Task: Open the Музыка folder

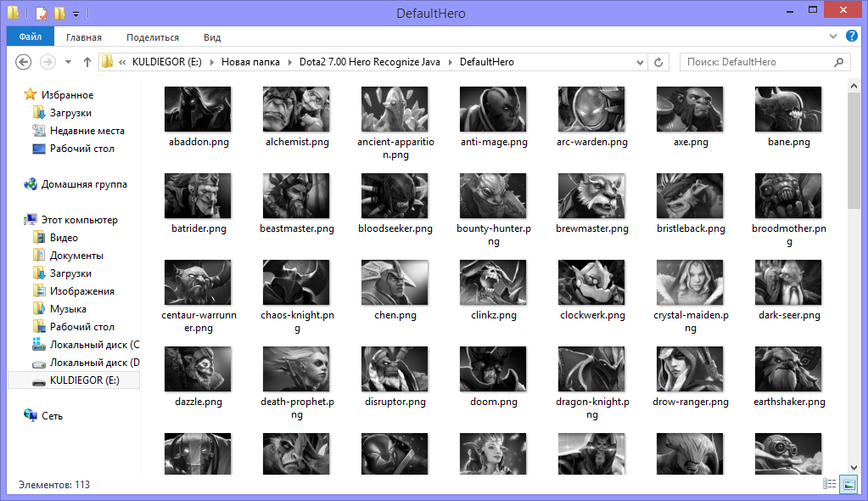Action: point(68,309)
